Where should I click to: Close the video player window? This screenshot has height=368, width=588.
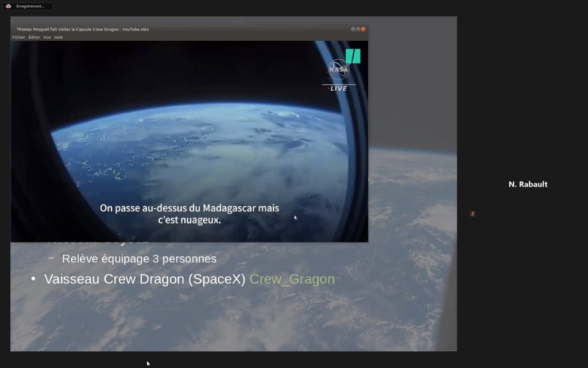point(363,29)
